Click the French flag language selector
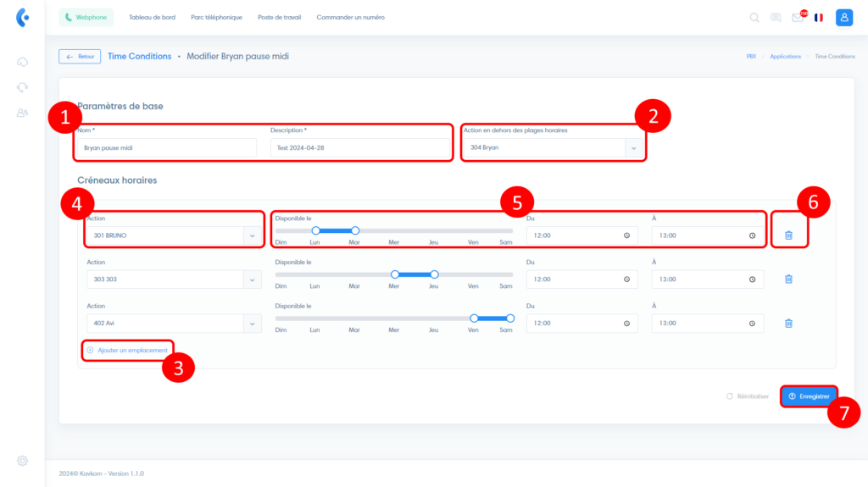This screenshot has height=487, width=868. coord(819,17)
